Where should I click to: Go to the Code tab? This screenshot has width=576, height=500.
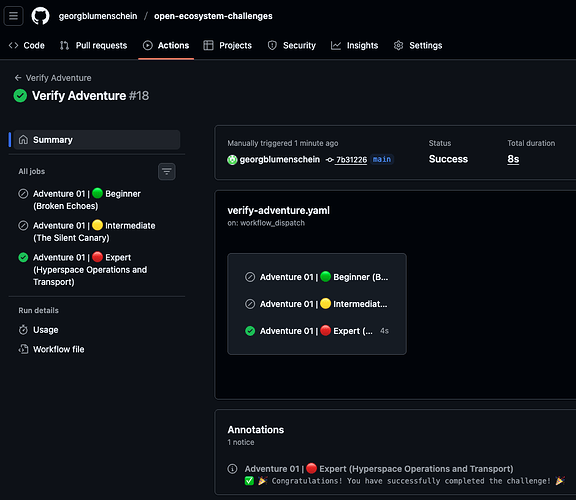[x=26, y=46]
